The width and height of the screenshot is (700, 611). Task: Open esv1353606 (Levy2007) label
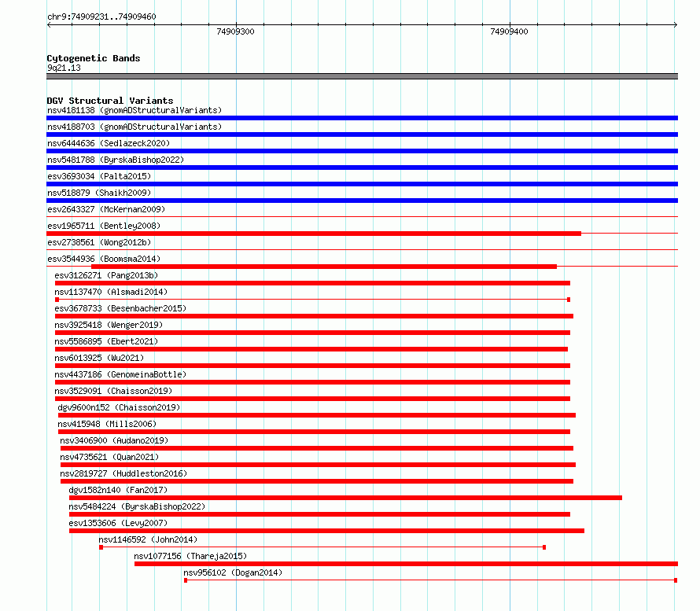[x=118, y=523]
